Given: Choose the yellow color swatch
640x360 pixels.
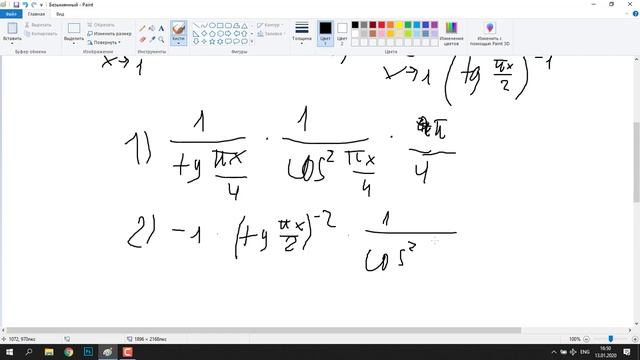Looking at the screenshot, I should pos(399,25).
